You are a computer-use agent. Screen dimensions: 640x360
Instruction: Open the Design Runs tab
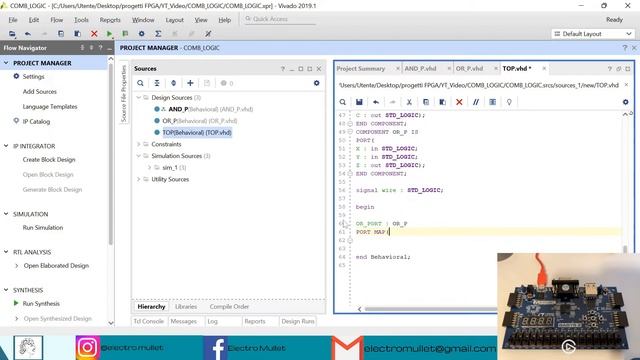click(298, 322)
